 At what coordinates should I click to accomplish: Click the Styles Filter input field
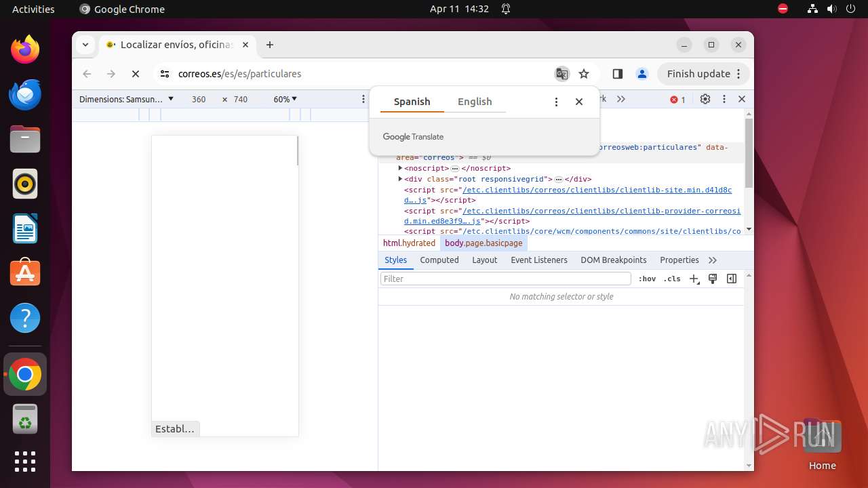pos(505,279)
